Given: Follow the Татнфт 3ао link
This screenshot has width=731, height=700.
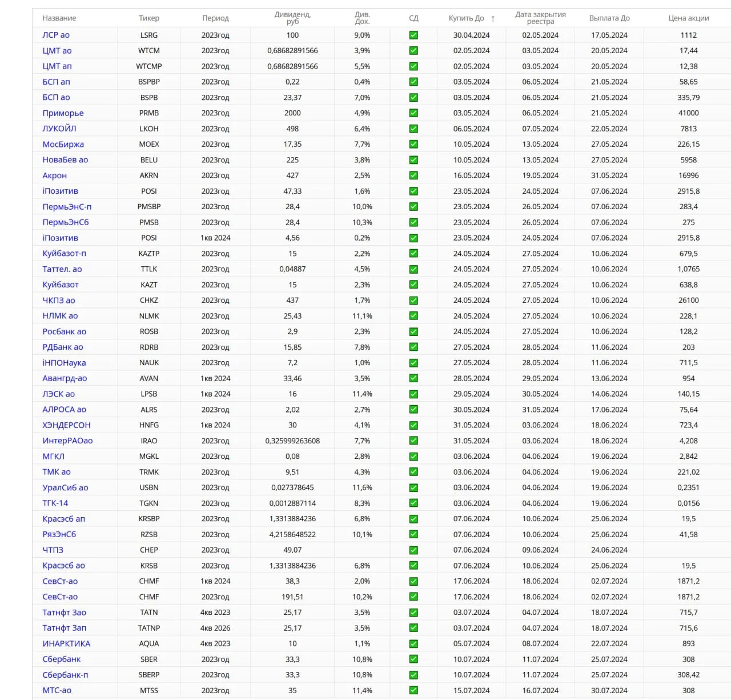Looking at the screenshot, I should click(x=64, y=613).
